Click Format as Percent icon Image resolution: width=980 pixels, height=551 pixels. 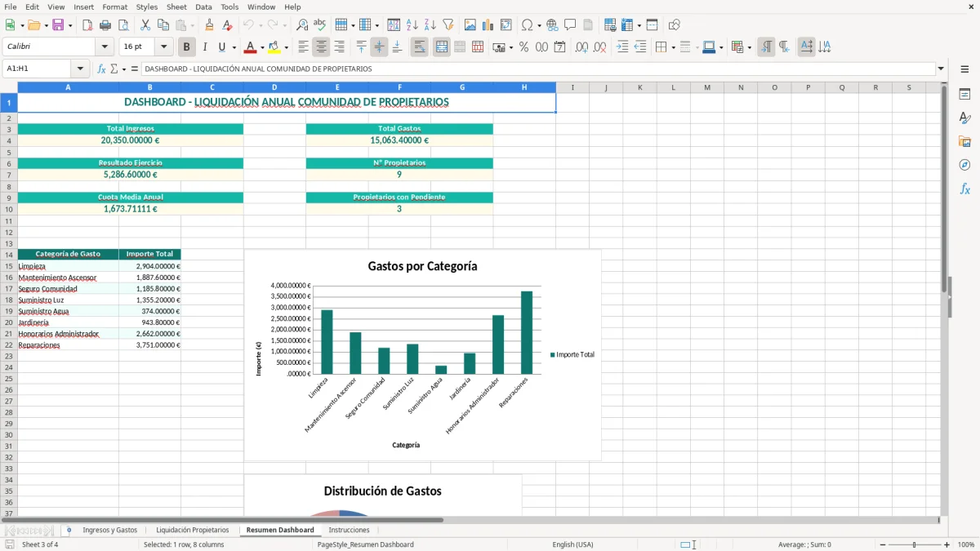[524, 47]
